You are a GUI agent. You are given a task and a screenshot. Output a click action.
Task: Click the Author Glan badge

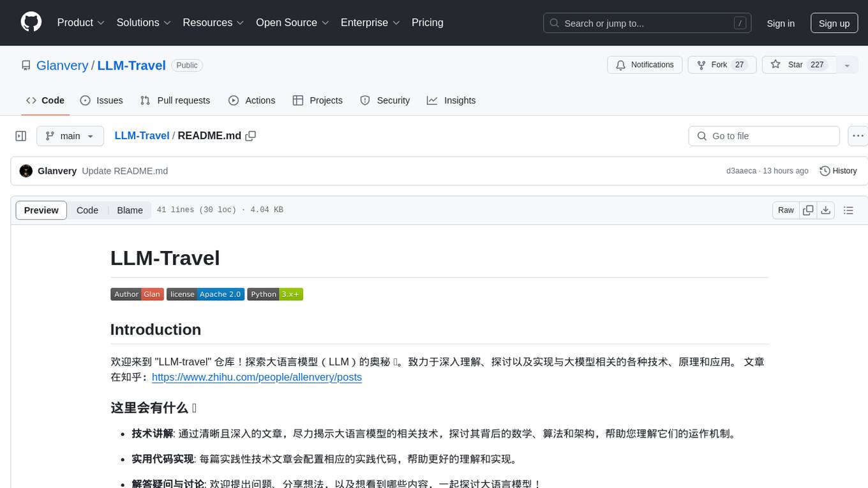point(137,294)
